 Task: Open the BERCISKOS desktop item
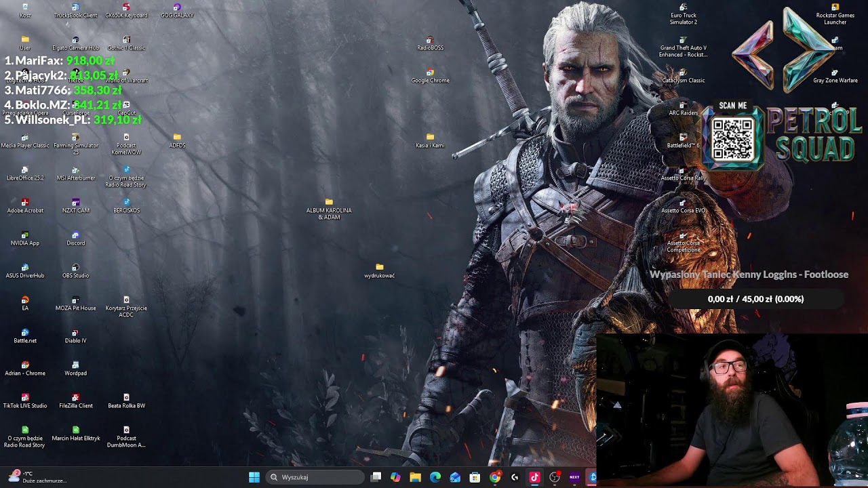(126, 205)
